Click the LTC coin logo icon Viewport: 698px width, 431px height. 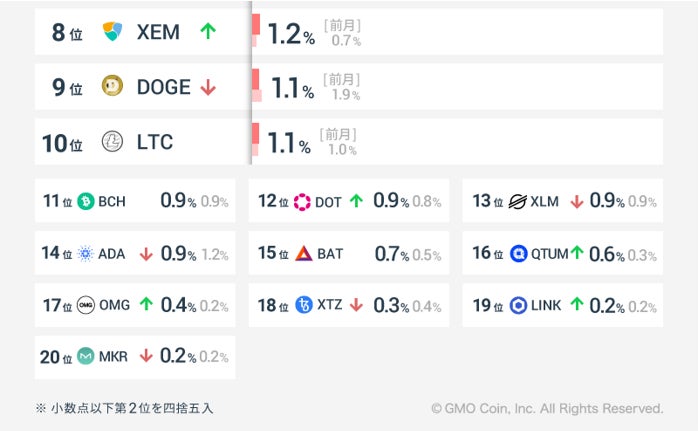click(112, 142)
